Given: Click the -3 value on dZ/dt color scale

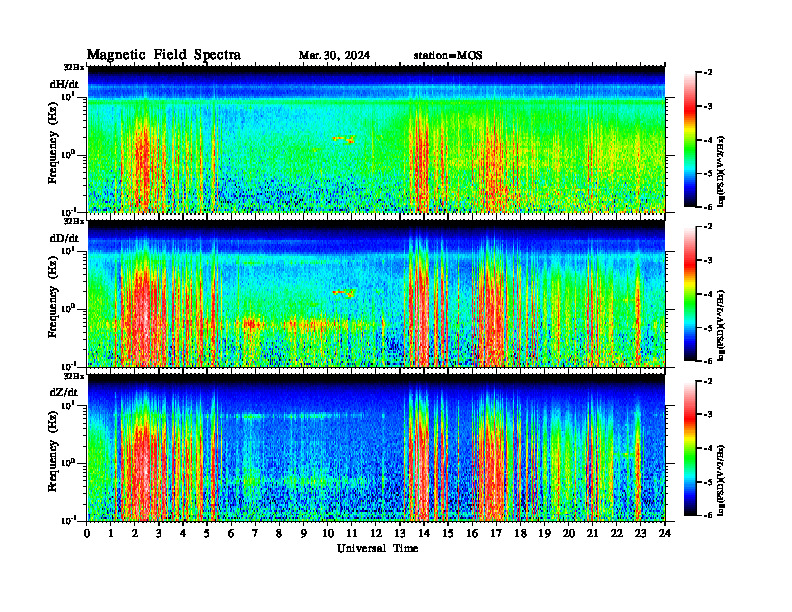Looking at the screenshot, I should (708, 414).
